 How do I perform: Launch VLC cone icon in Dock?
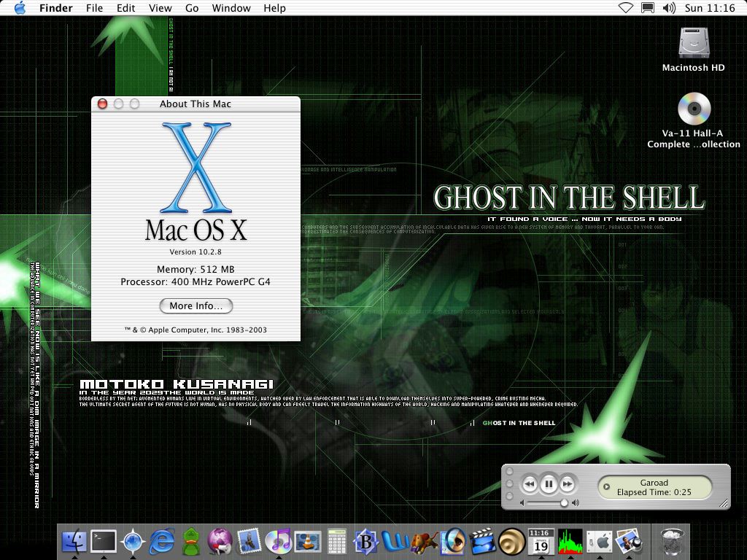click(307, 541)
